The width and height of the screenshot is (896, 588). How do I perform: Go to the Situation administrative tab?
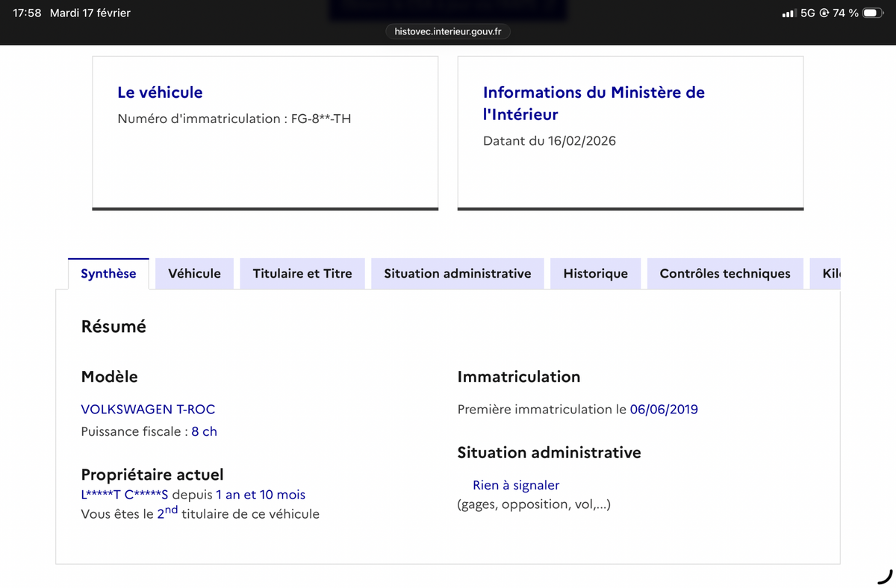point(457,274)
